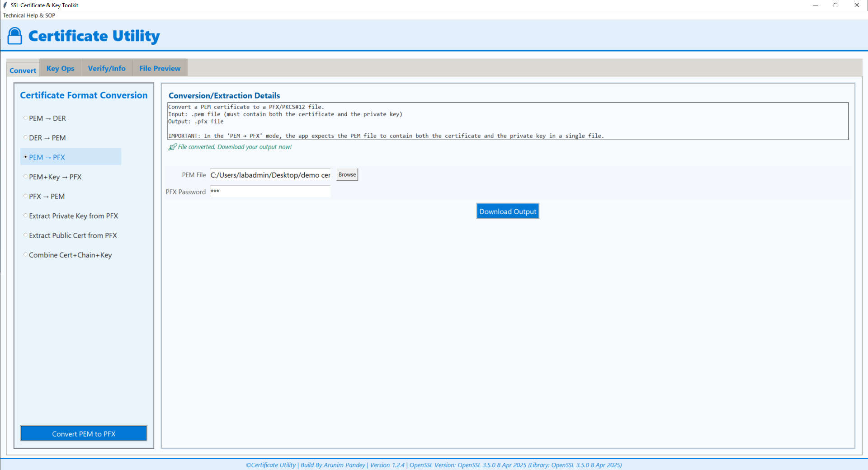The height and width of the screenshot is (470, 868).
Task: Switch to the Key Ops tab
Action: (60, 68)
